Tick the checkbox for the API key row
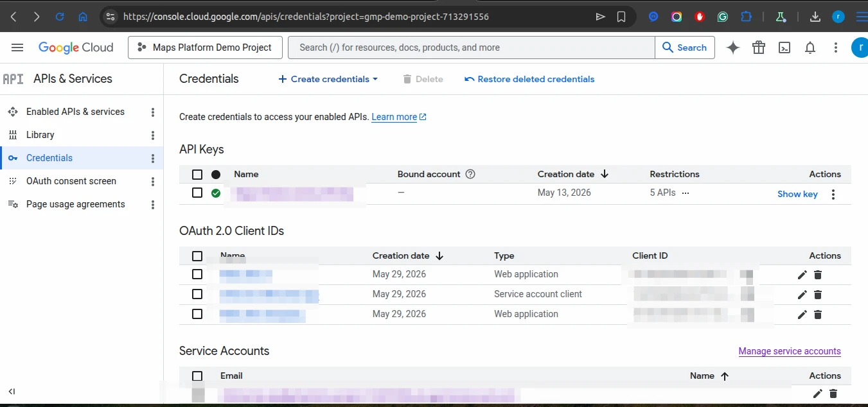Viewport: 868px width, 407px height. pos(197,193)
